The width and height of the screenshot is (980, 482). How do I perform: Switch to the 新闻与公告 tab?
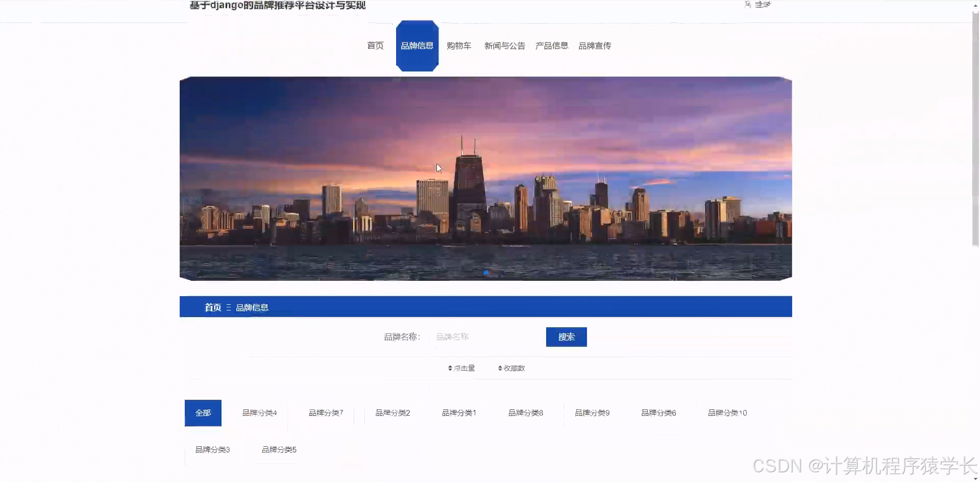pyautogui.click(x=504, y=45)
